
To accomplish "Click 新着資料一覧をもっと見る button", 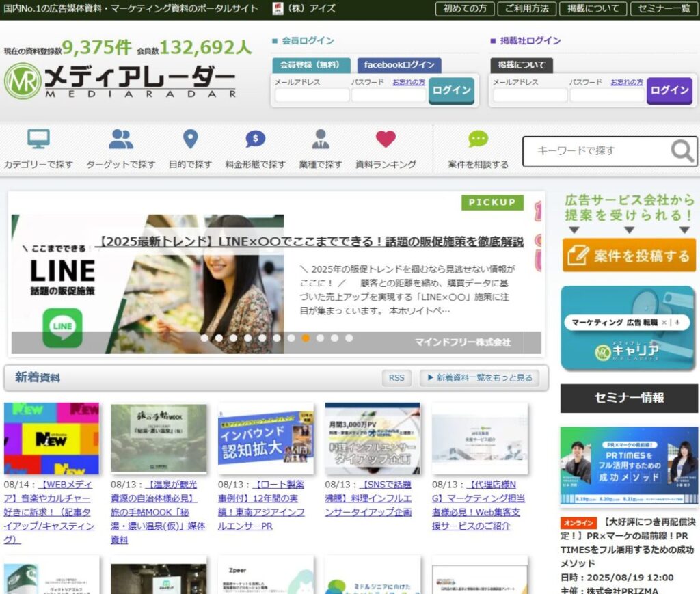I will coord(479,378).
